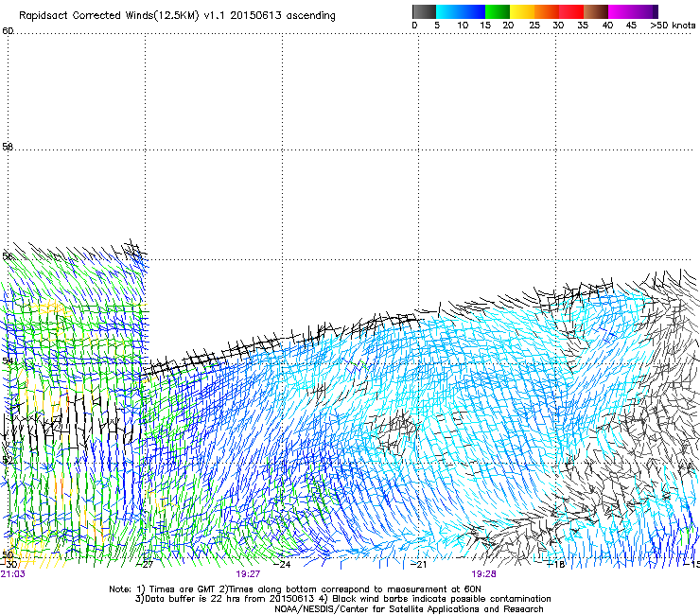Click the longitude label '-18' on bottom axis
This screenshot has width=700, height=615.
pyautogui.click(x=556, y=565)
